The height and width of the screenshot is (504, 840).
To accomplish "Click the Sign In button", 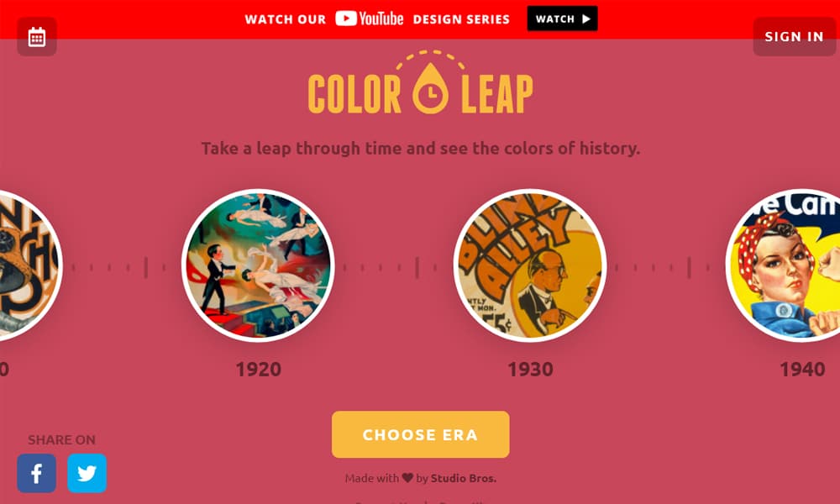I will tap(795, 36).
